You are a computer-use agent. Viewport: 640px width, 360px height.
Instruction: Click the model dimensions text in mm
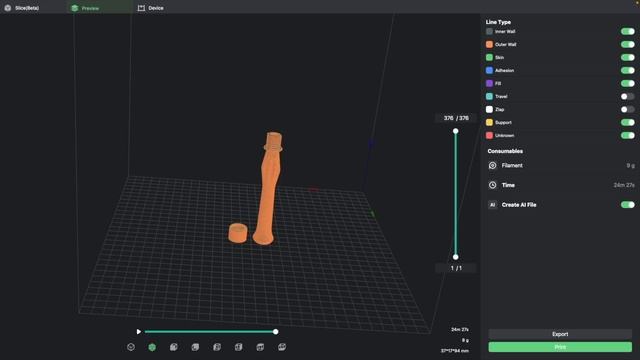pyautogui.click(x=455, y=351)
